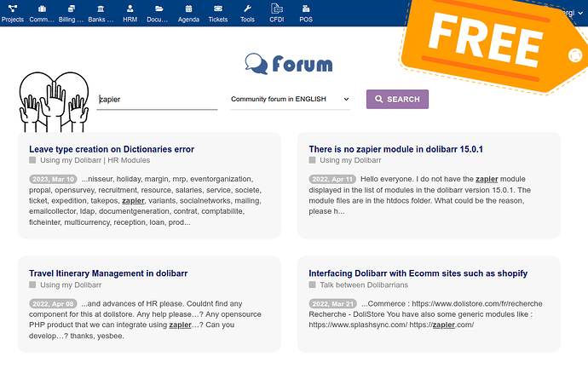Open the HRM module icon

pyautogui.click(x=130, y=9)
